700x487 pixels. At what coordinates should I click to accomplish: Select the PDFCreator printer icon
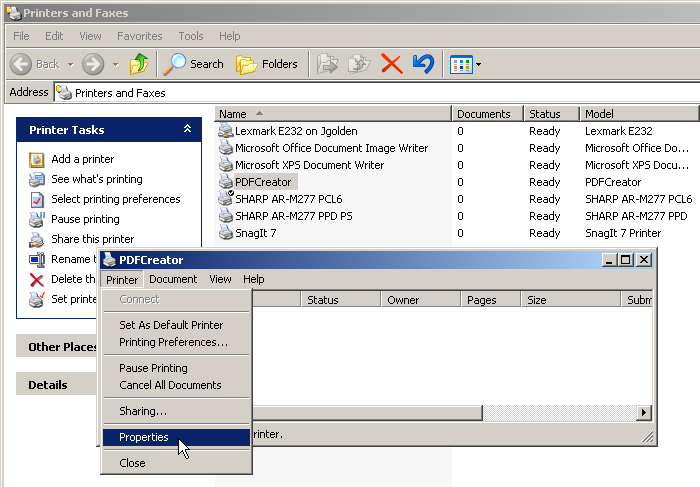coord(226,182)
